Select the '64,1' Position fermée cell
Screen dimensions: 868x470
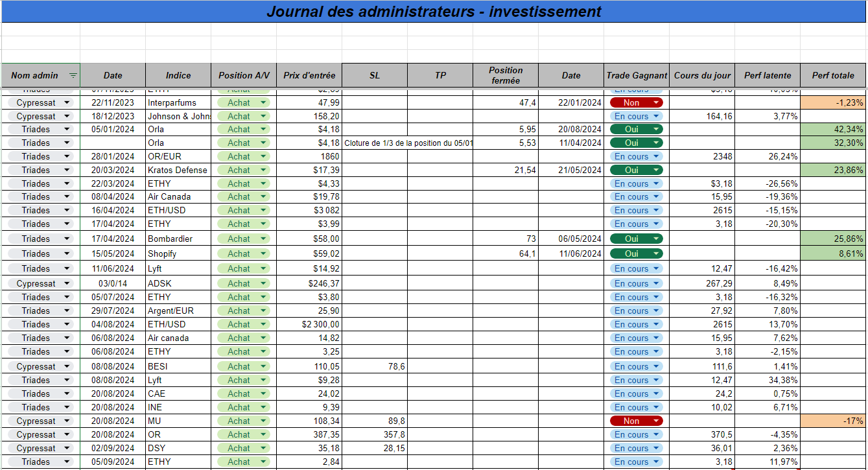click(x=506, y=253)
